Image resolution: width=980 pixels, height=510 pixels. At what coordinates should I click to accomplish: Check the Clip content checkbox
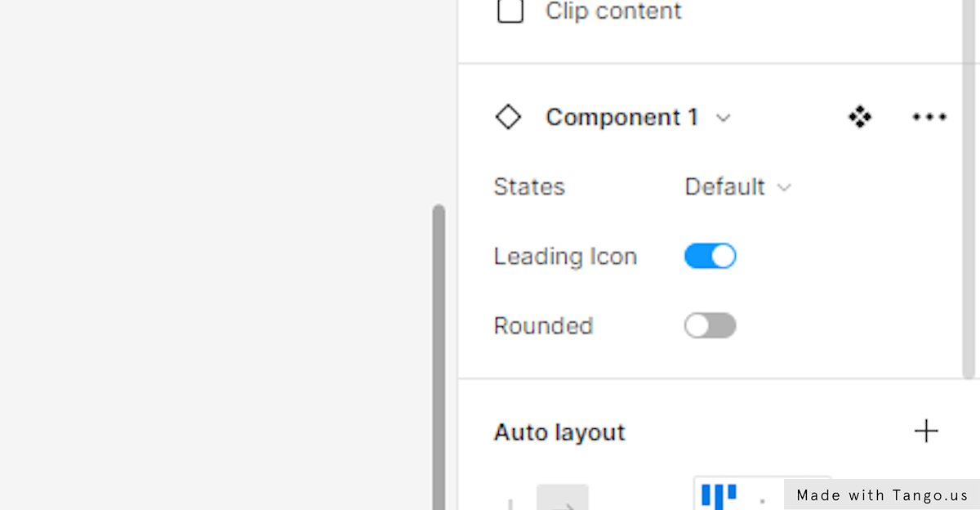pyautogui.click(x=510, y=11)
